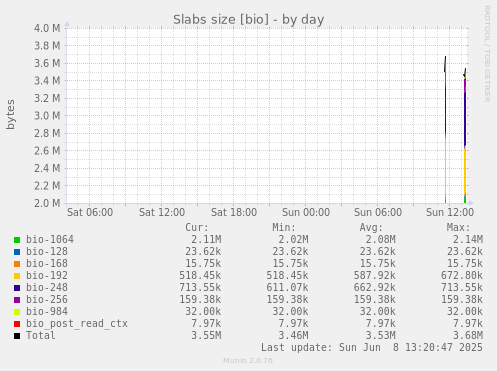Screen dimensions: 497x371
Task: Click the blue bio-128 legend swatch
Action: click(17, 252)
